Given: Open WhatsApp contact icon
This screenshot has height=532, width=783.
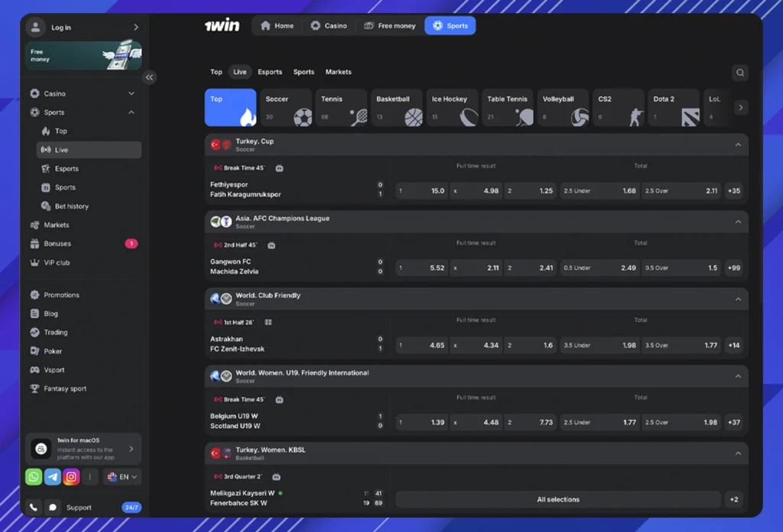Looking at the screenshot, I should pos(34,477).
